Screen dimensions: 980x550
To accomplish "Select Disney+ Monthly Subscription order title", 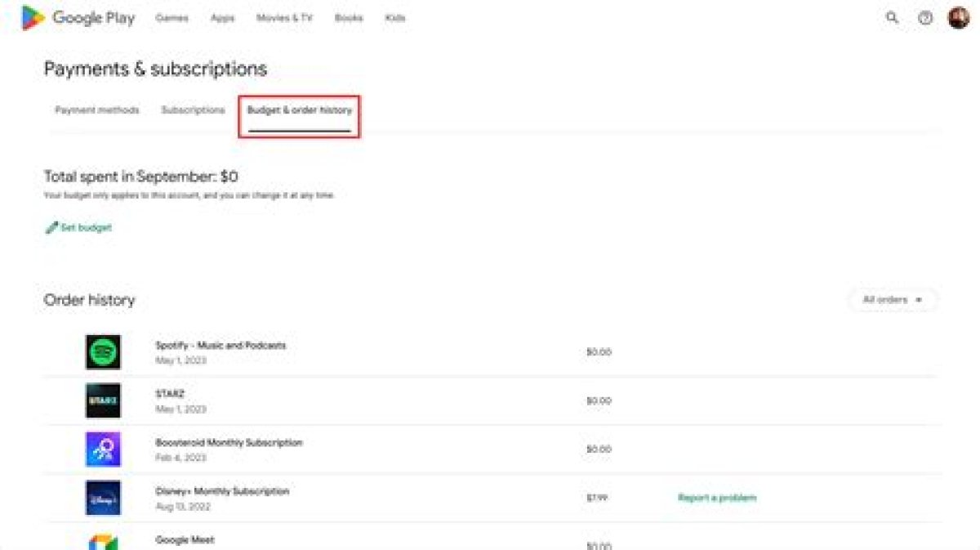I will click(222, 491).
